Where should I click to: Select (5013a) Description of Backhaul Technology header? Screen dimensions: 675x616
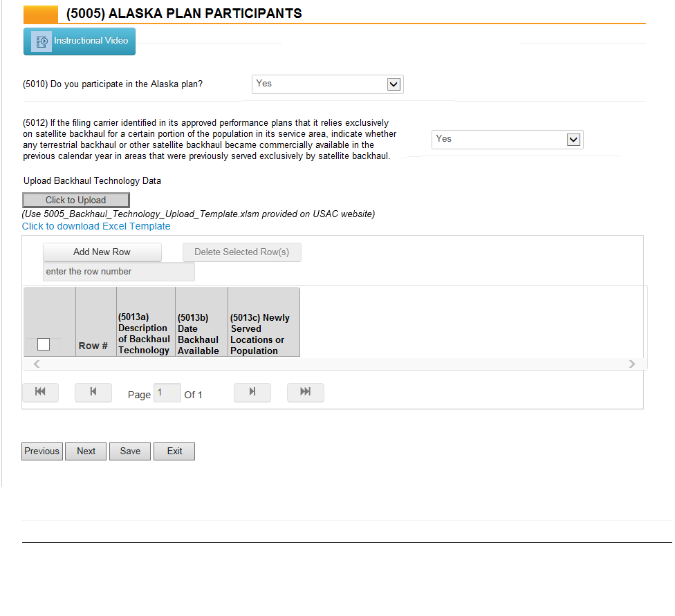[145, 322]
